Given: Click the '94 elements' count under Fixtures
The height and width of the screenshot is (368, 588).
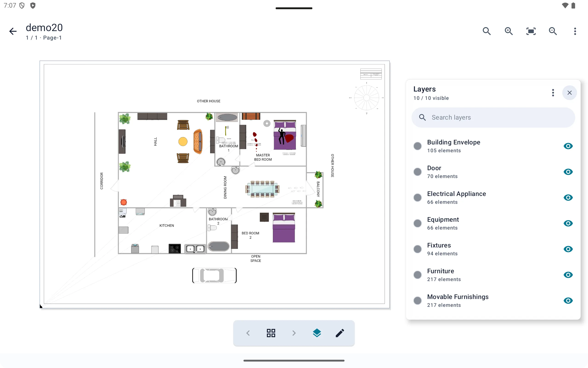Looking at the screenshot, I should click(442, 254).
